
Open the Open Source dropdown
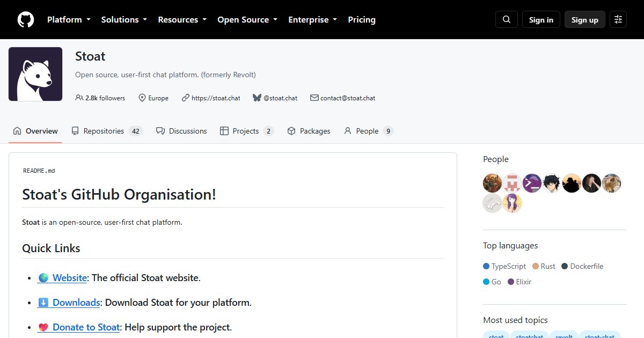[x=247, y=20]
